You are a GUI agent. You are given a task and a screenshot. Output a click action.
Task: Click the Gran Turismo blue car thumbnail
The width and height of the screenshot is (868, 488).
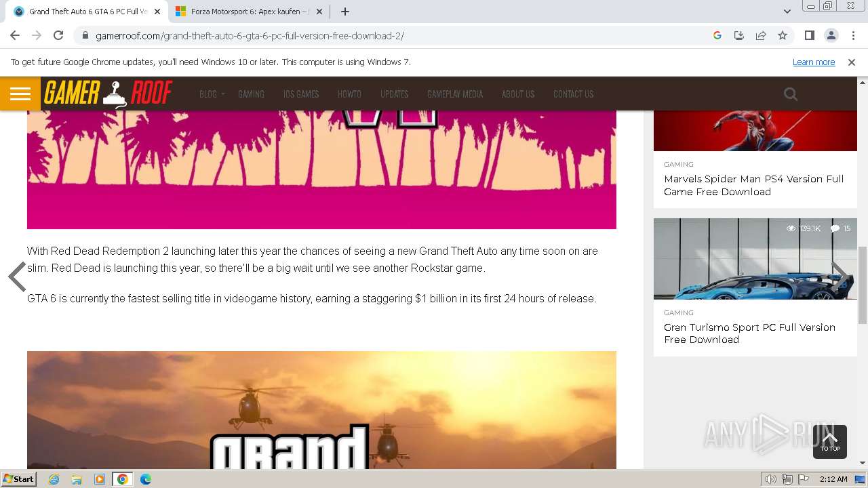[755, 258]
